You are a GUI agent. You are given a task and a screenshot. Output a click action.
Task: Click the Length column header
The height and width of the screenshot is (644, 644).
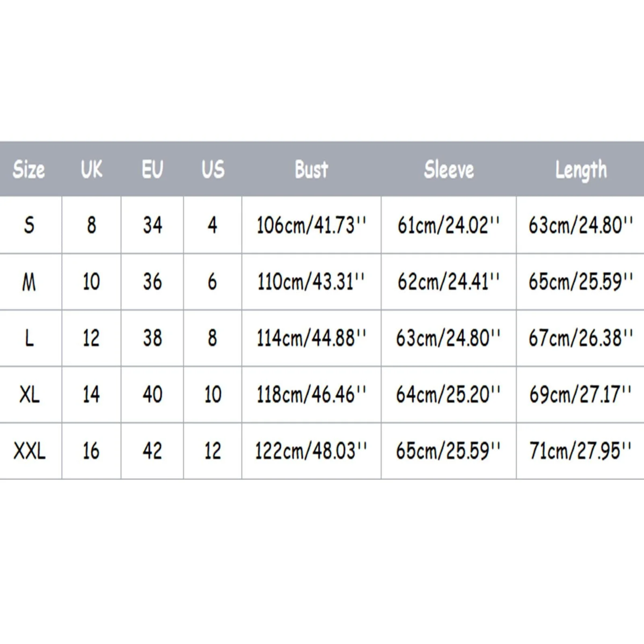point(580,169)
